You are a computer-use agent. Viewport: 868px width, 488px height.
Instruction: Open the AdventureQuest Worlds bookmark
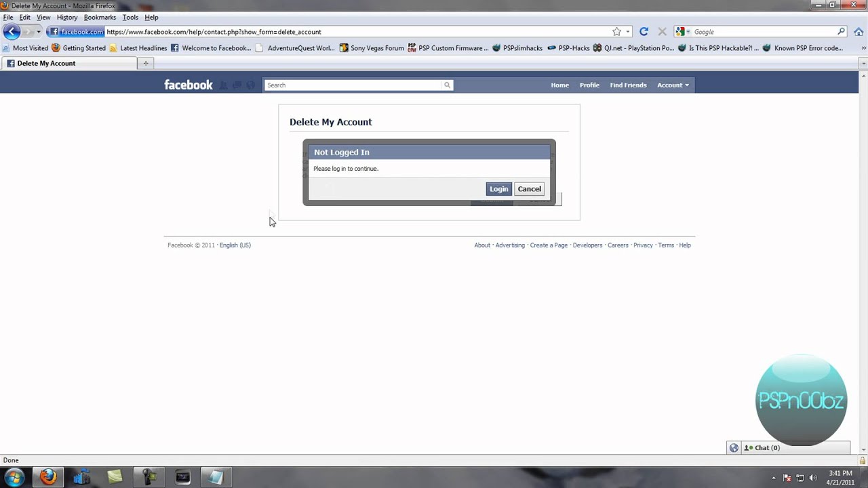click(x=295, y=48)
